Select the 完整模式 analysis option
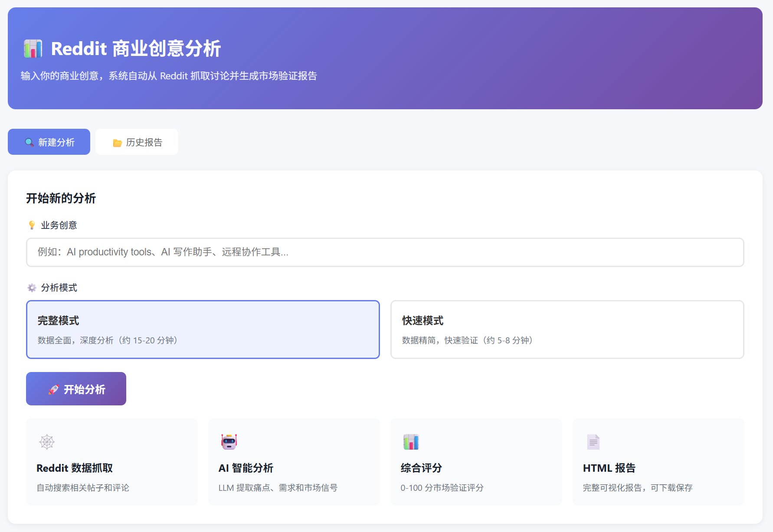 point(203,330)
